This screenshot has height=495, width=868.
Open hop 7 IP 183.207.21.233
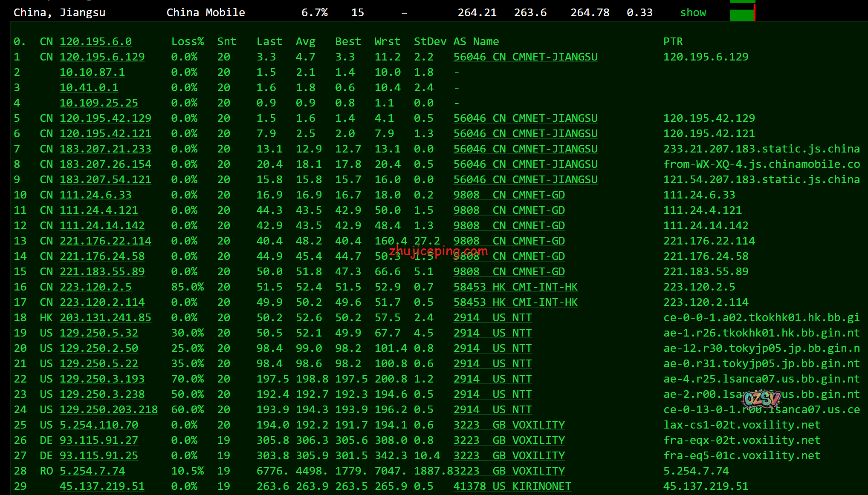105,149
